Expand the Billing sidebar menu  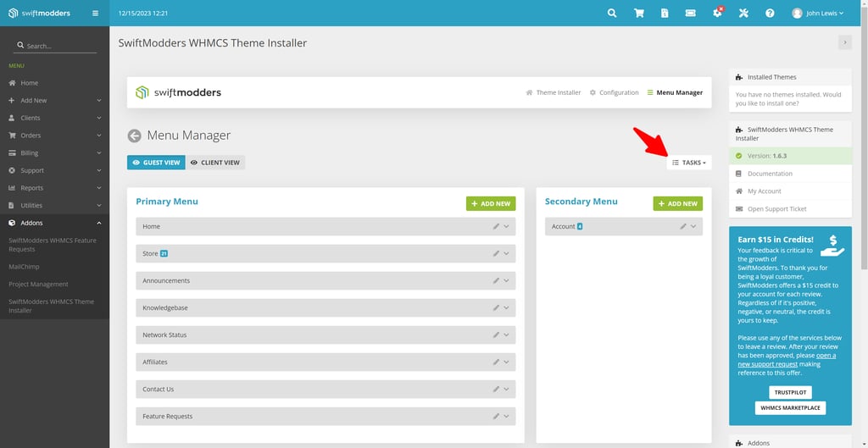click(54, 153)
